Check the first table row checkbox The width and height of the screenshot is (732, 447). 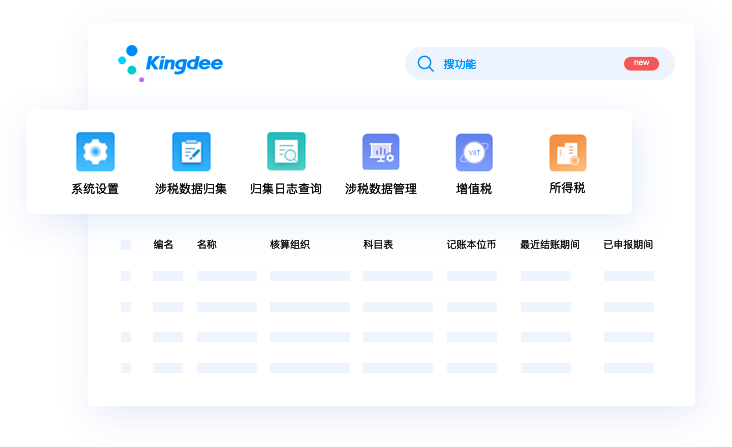(x=126, y=276)
